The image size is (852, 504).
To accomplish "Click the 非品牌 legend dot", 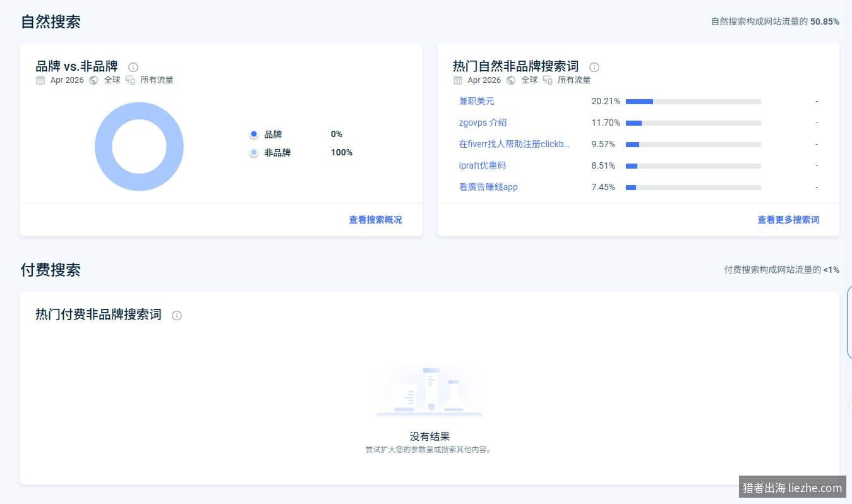I will point(254,153).
